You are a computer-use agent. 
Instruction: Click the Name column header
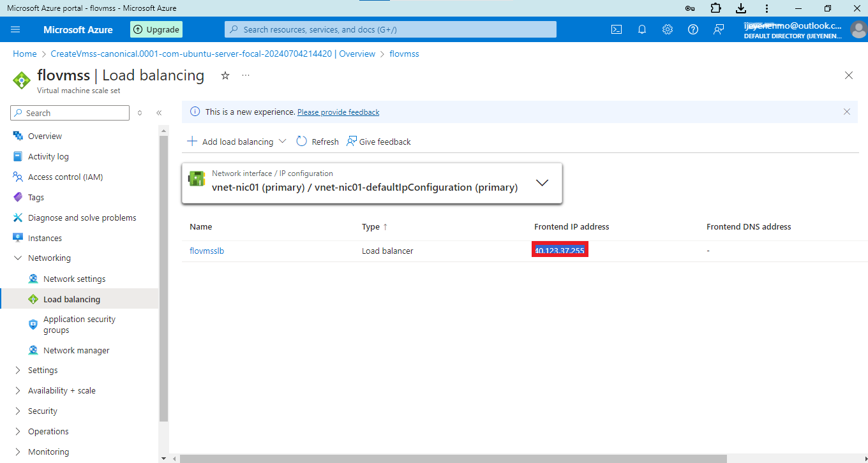pyautogui.click(x=201, y=227)
